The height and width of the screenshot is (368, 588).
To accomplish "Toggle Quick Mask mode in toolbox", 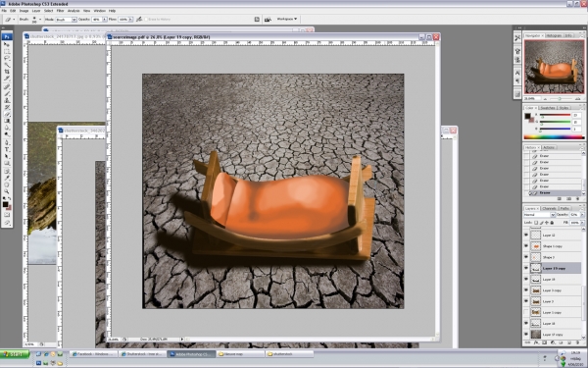I will (x=7, y=215).
